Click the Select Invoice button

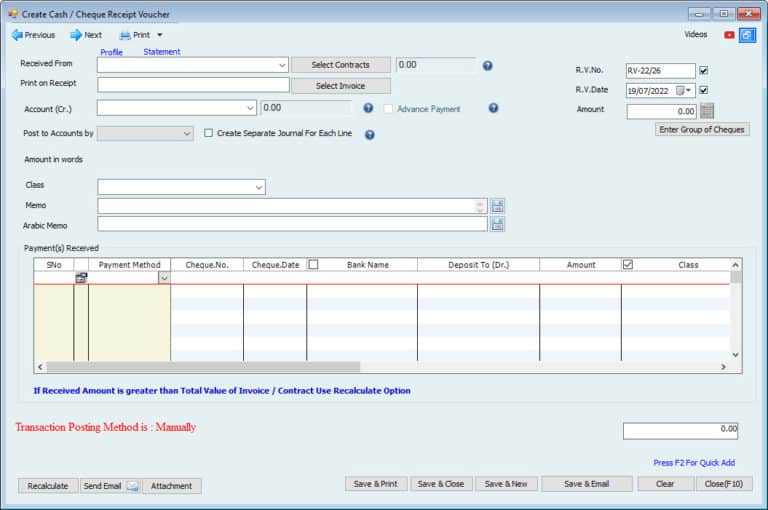(340, 86)
